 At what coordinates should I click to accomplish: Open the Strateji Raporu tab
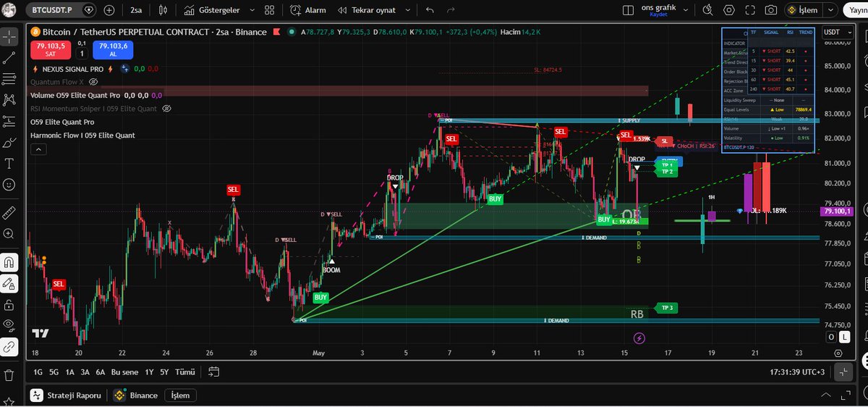click(67, 395)
